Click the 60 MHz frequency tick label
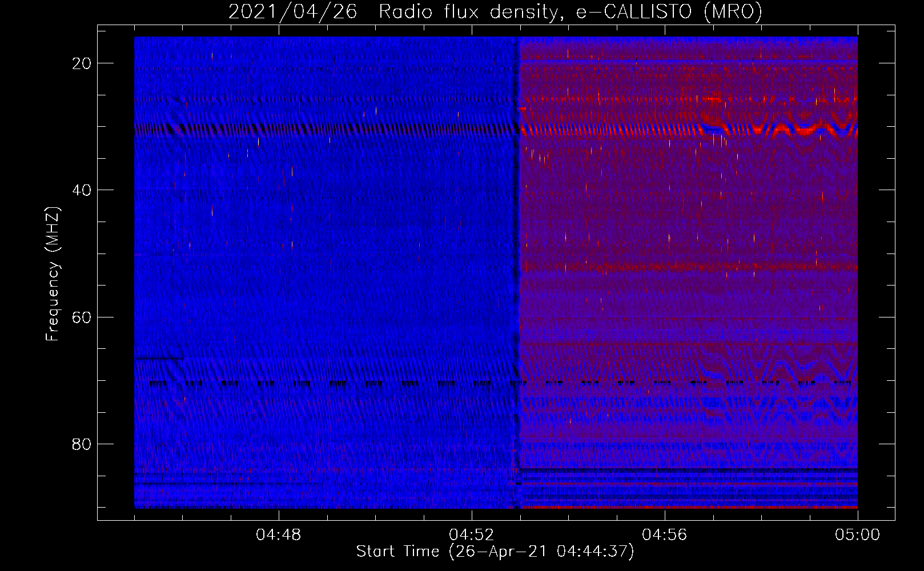Viewport: 924px width, 571px height. 82,317
